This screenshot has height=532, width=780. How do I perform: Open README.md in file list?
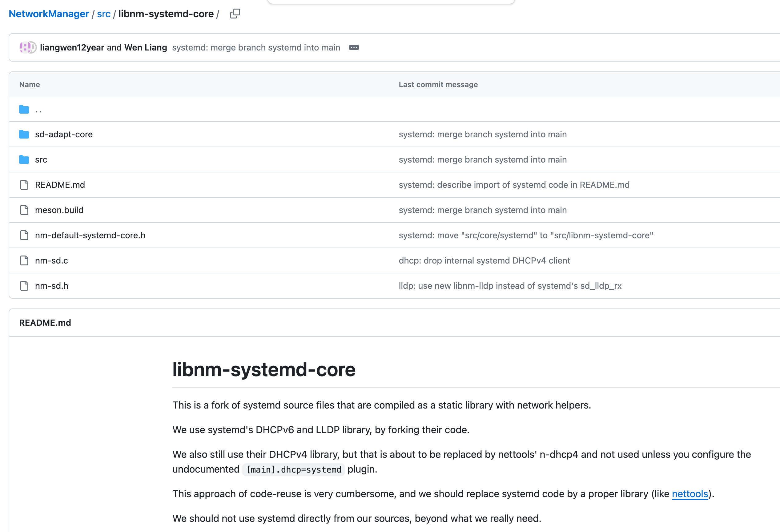(60, 185)
